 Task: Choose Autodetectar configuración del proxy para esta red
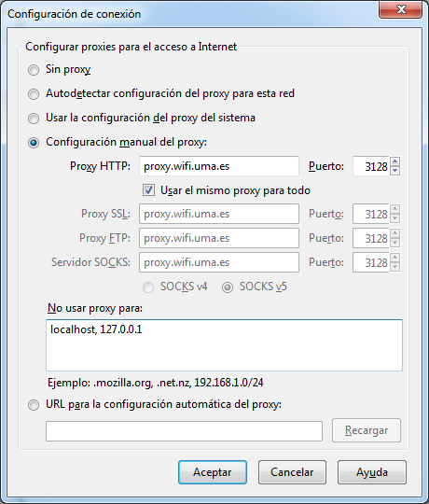pos(34,94)
